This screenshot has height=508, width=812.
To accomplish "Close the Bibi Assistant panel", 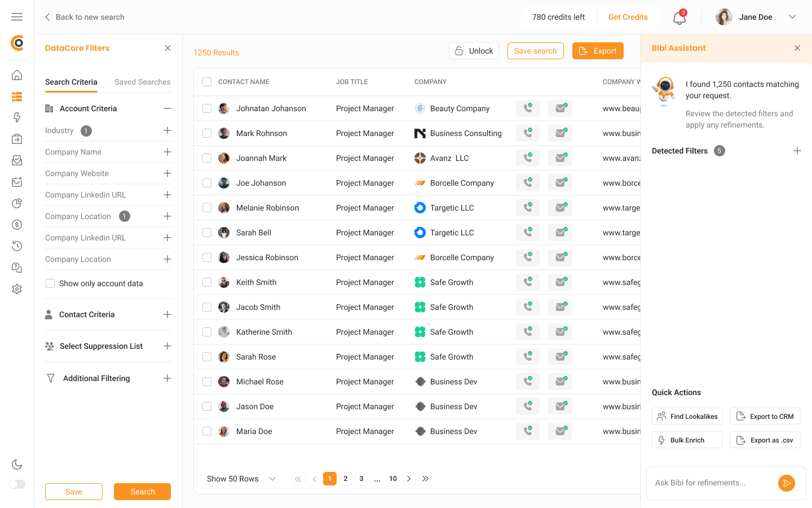I will (x=797, y=48).
